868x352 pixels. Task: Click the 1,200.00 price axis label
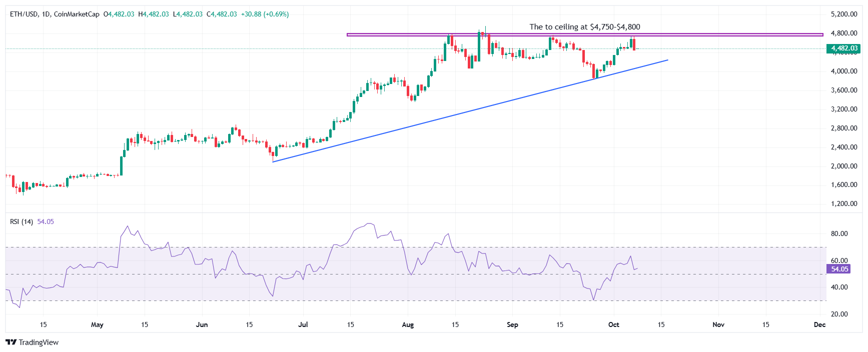[844, 203]
